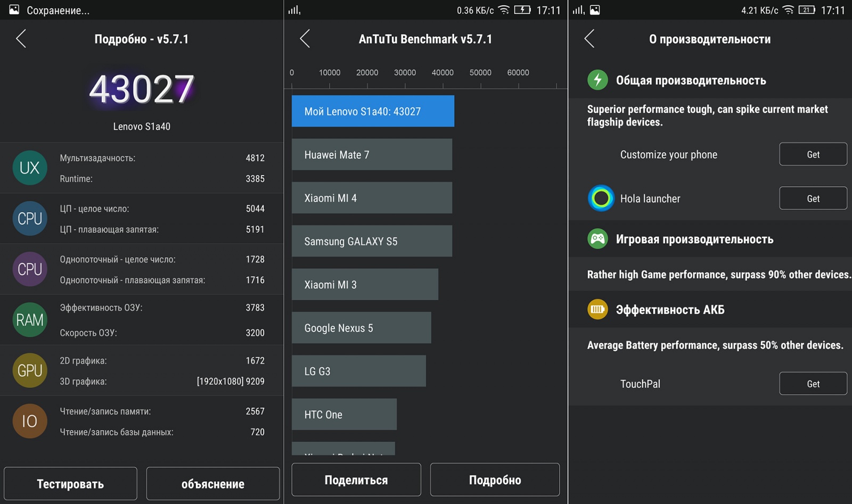Tap the picture icon above О производительности title
This screenshot has width=852, height=504.
595,10
